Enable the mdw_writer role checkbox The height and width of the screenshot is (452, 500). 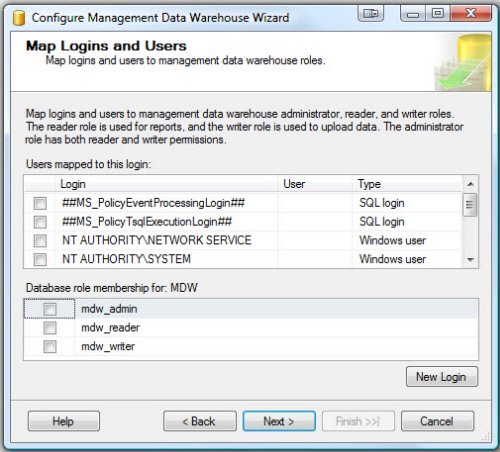click(50, 347)
